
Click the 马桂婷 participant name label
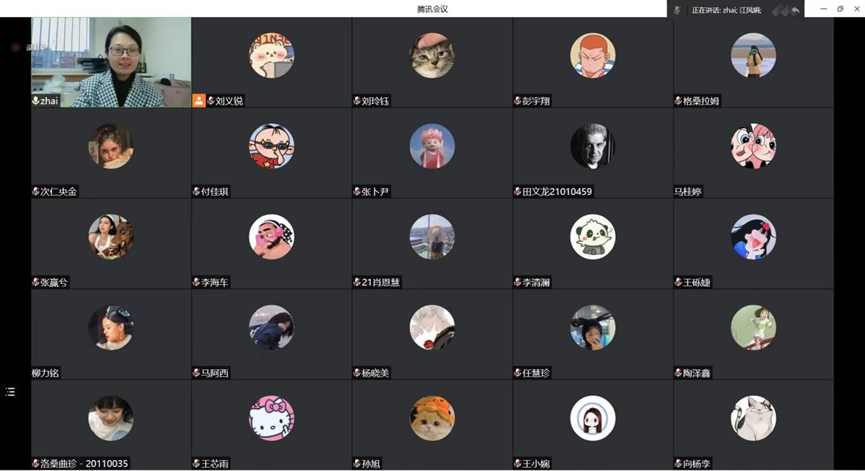[x=688, y=191]
